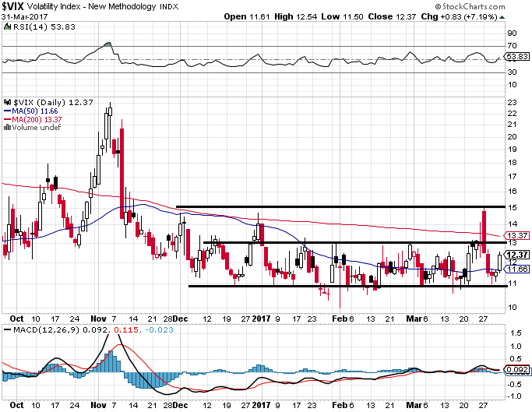Click the candlestick icon beside $VIX (Daily)
Image resolution: width=532 pixels, height=412 pixels.
[x=8, y=102]
